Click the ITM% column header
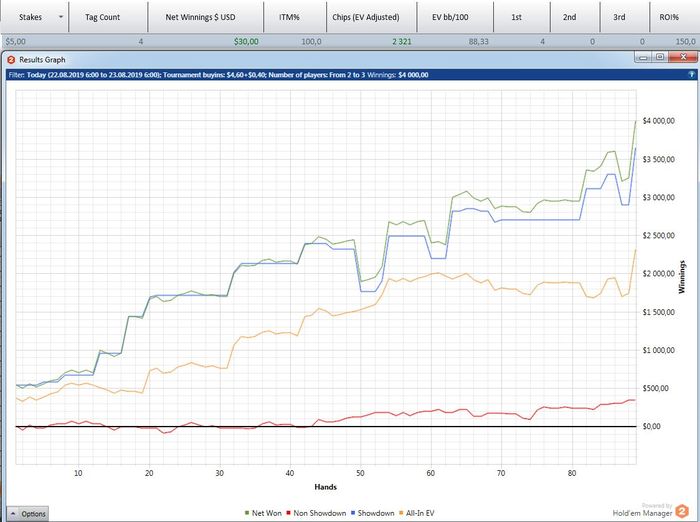Image resolution: width=700 pixels, height=522 pixels. [289, 17]
